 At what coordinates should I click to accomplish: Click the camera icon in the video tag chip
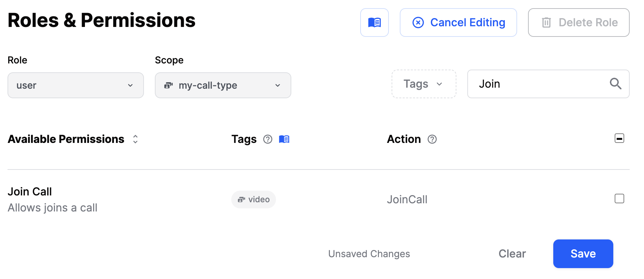(242, 200)
